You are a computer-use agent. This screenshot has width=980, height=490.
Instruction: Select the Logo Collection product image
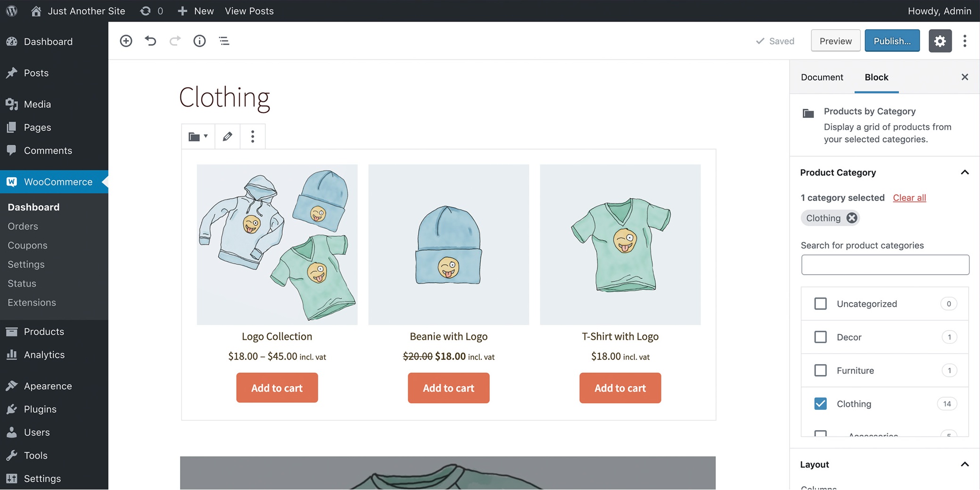(x=277, y=245)
